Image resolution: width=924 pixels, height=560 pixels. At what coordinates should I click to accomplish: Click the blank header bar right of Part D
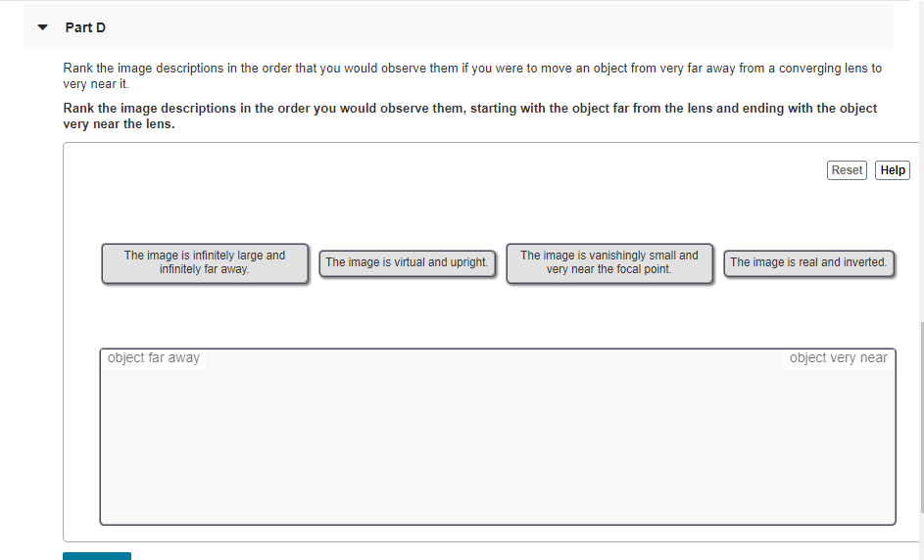tap(490, 27)
